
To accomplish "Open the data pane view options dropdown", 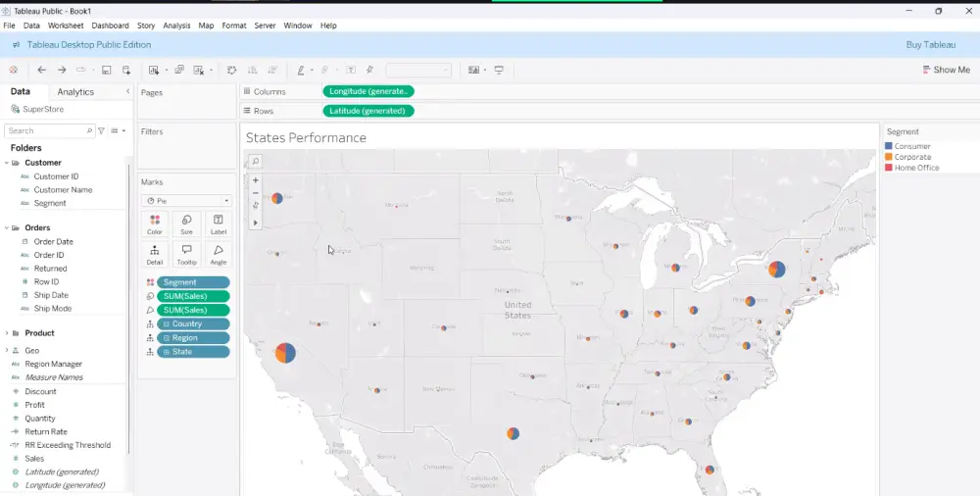I will tap(119, 130).
